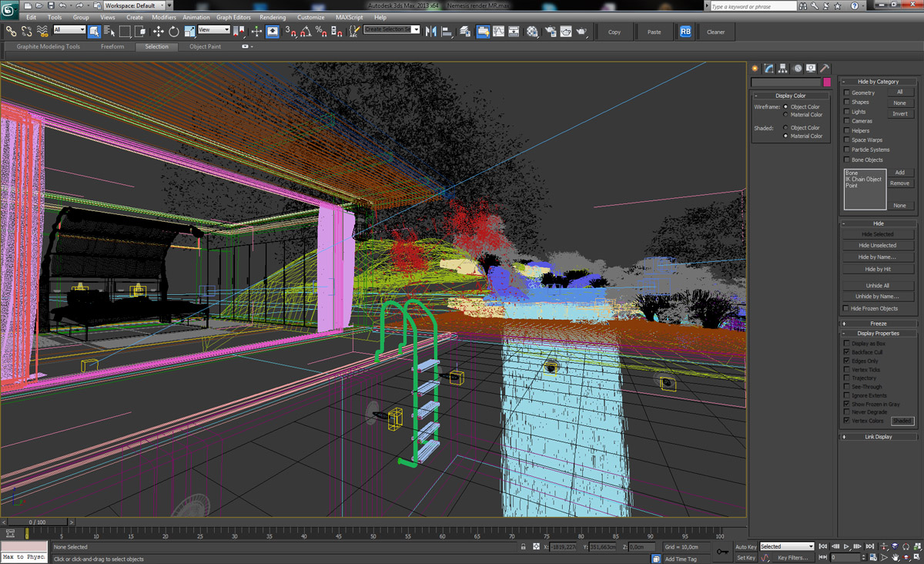Screen dimensions: 924x564
Task: Click the magenta object color swatch
Action: tap(827, 82)
